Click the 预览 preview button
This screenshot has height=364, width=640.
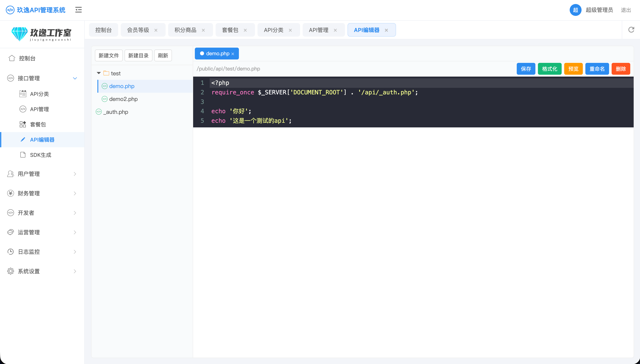tap(574, 69)
